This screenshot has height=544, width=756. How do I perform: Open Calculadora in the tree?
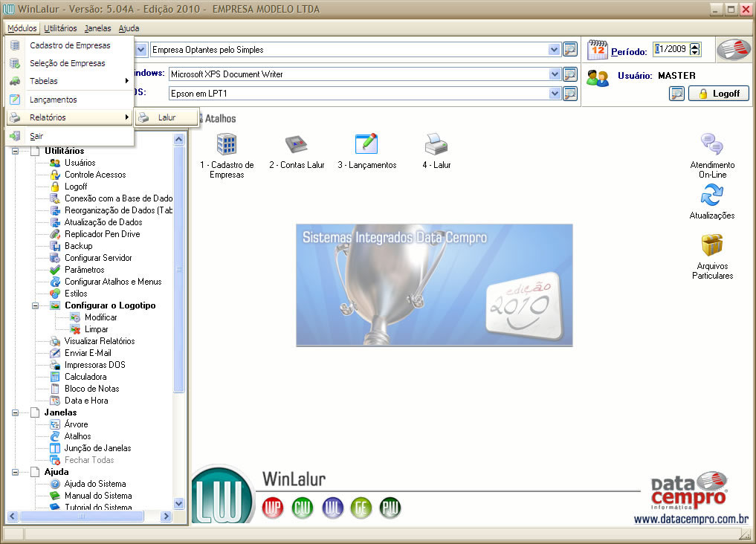(x=85, y=377)
